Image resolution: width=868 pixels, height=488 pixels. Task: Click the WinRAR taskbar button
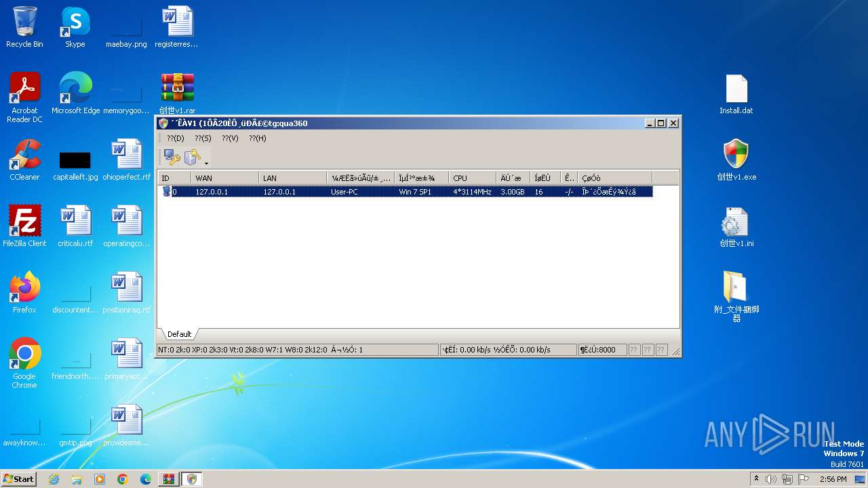pos(169,479)
